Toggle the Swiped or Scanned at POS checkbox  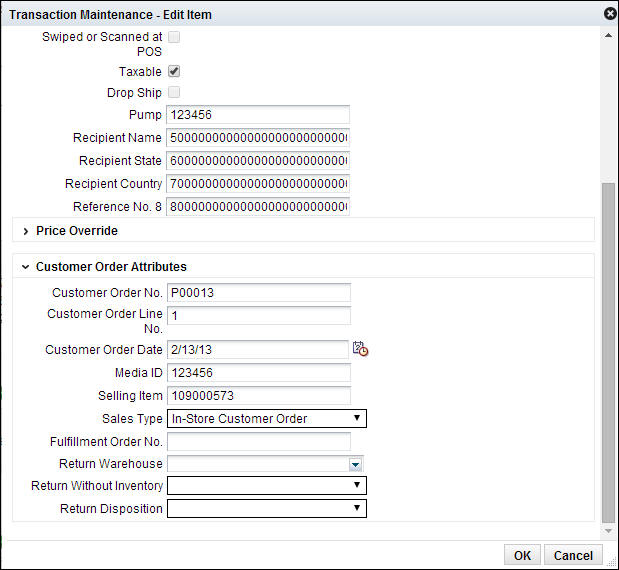[174, 37]
